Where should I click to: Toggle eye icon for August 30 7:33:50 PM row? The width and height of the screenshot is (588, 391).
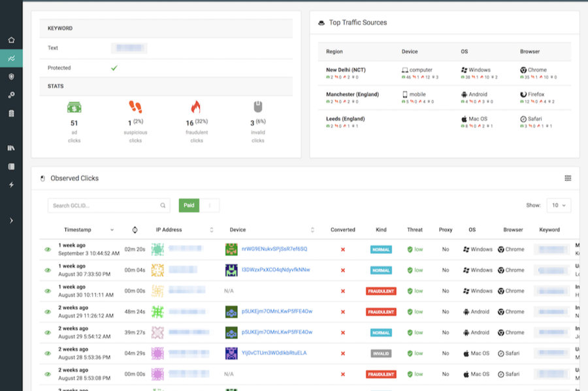(48, 270)
